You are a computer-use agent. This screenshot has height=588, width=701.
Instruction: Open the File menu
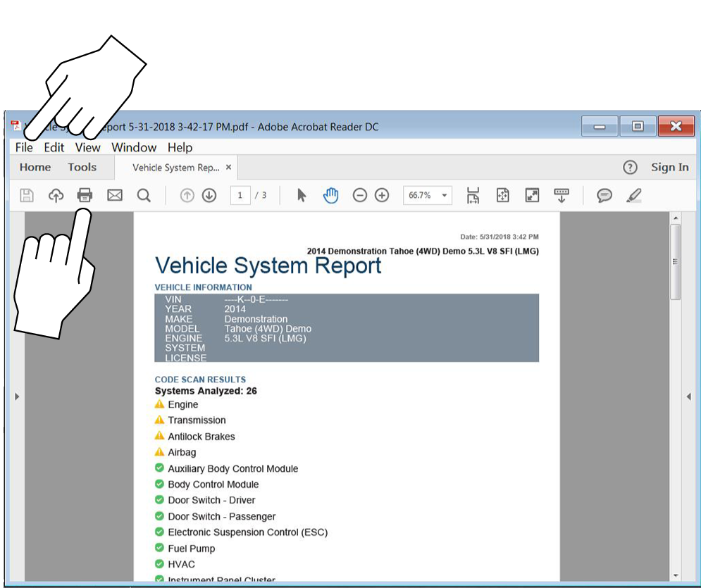[x=24, y=147]
